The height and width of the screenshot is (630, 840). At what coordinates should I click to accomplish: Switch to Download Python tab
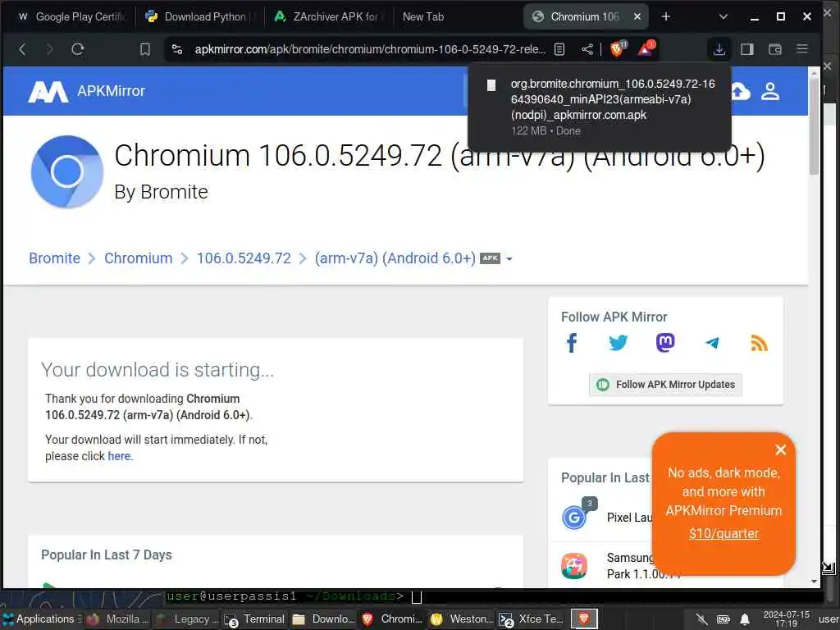[x=199, y=16]
